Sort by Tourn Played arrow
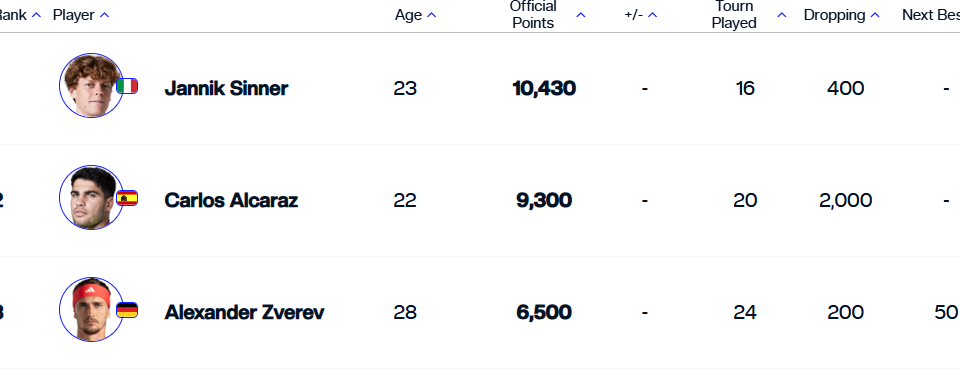The image size is (960, 387). (782, 15)
